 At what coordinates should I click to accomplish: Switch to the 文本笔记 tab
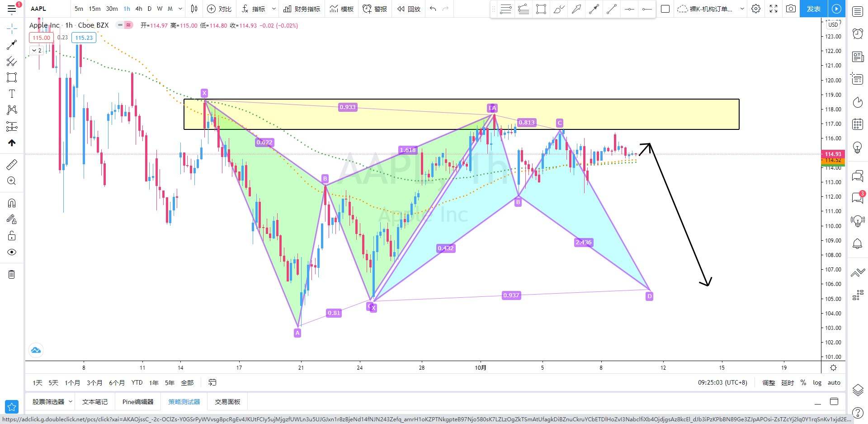(95, 401)
